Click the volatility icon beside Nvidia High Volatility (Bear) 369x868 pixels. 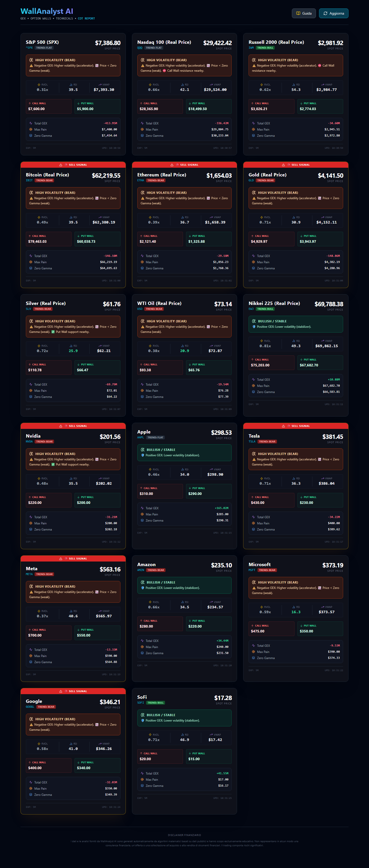pos(31,454)
